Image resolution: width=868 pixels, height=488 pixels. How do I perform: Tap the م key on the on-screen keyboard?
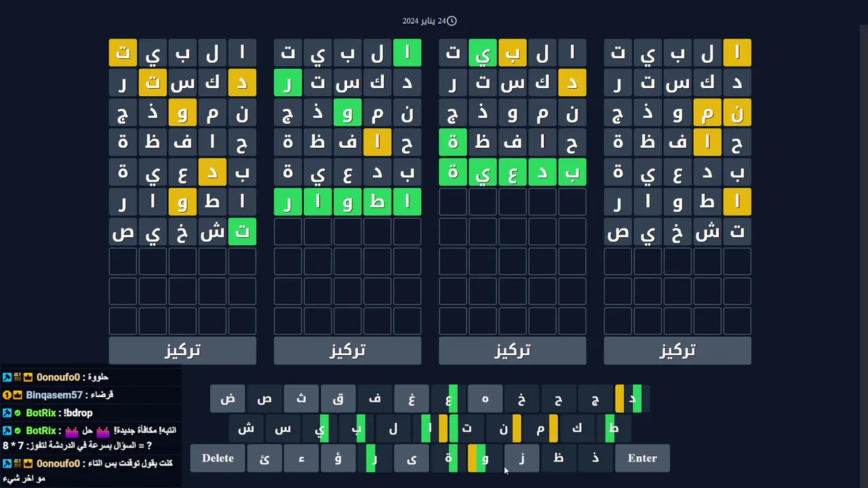coord(539,428)
